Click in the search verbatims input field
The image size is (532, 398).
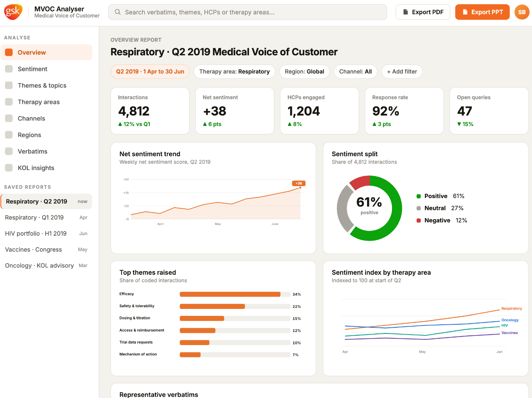pyautogui.click(x=247, y=12)
